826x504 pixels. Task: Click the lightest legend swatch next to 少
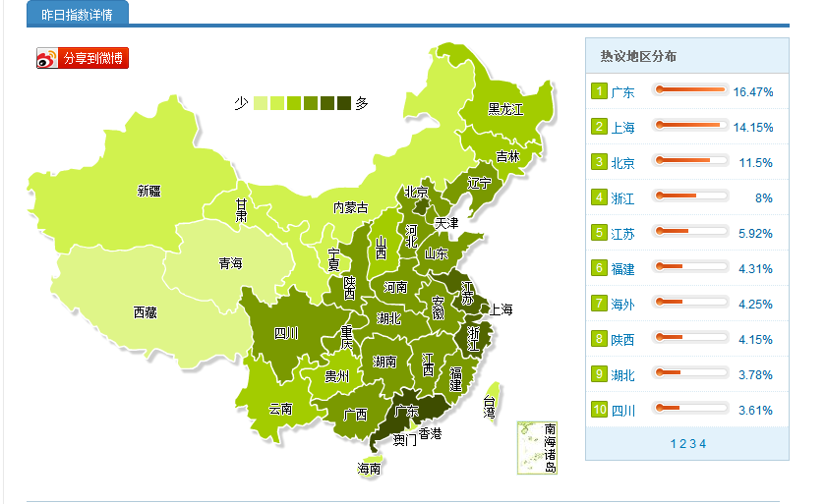pyautogui.click(x=260, y=103)
